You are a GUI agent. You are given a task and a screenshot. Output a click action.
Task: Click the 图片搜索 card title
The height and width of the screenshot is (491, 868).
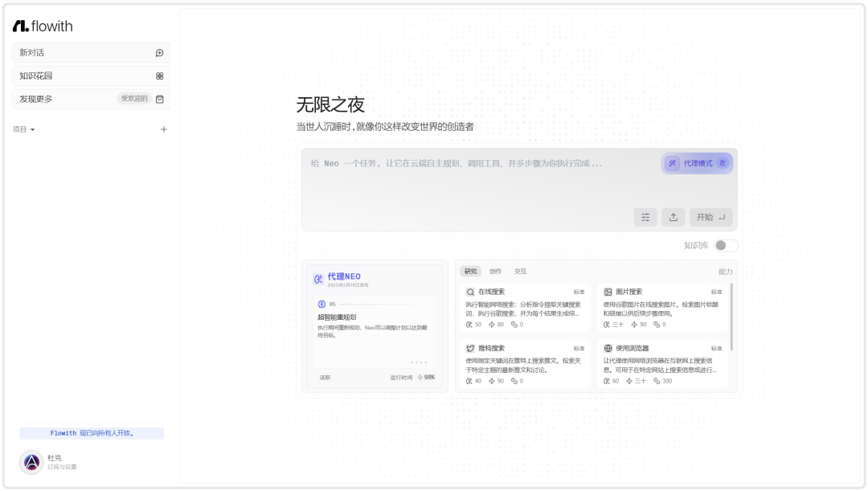click(x=628, y=293)
